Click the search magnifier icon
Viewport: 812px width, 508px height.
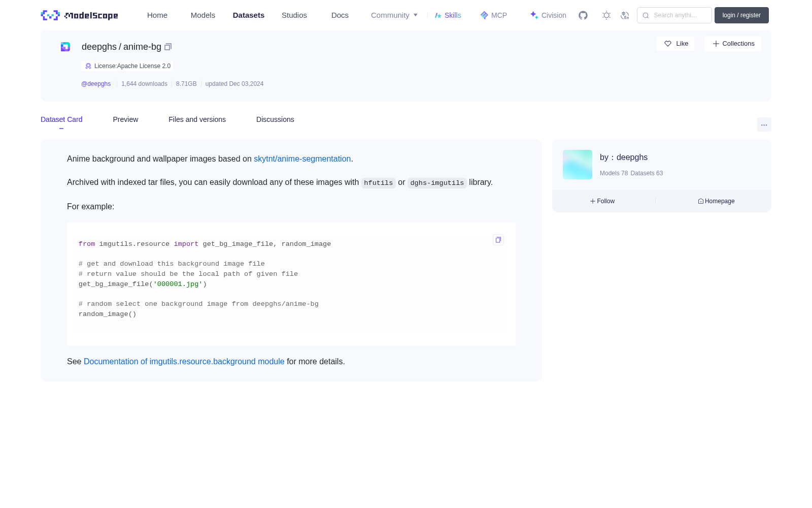(x=646, y=15)
